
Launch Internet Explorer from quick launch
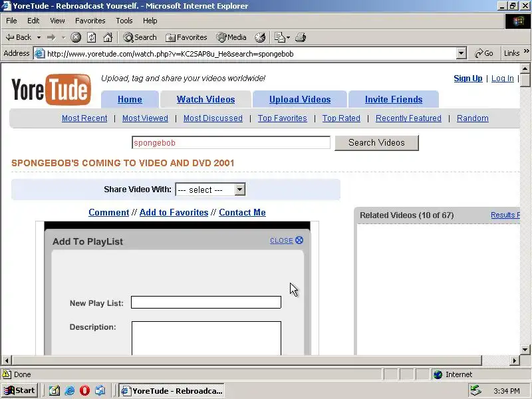[x=70, y=390]
